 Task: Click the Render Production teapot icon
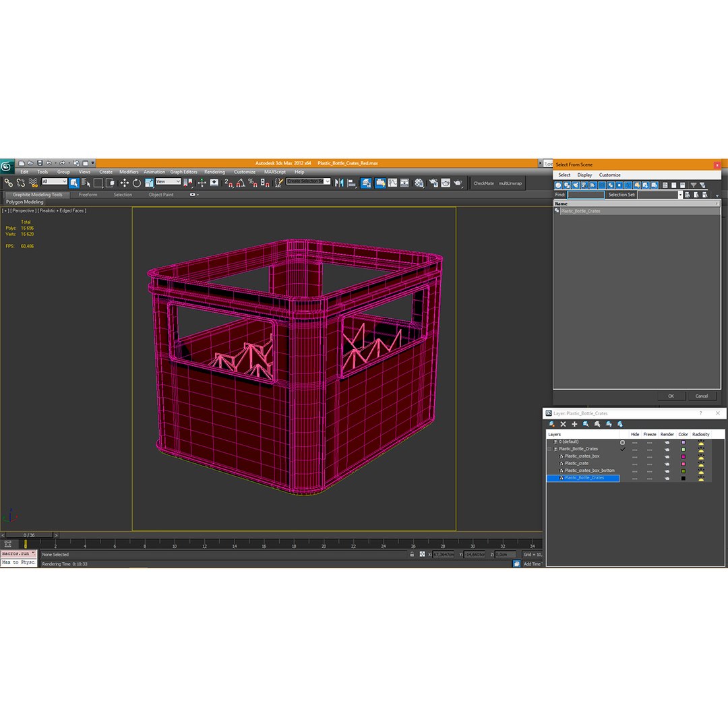click(458, 183)
